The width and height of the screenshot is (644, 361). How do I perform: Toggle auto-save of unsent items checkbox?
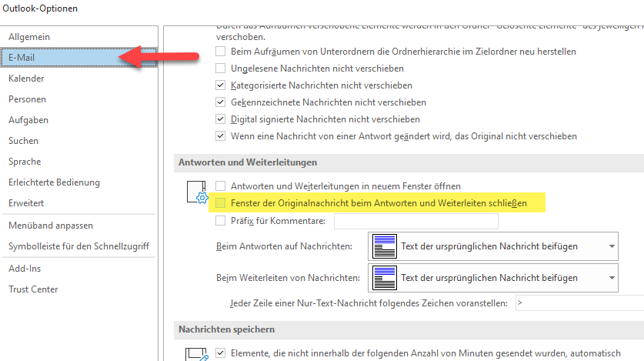(x=221, y=353)
